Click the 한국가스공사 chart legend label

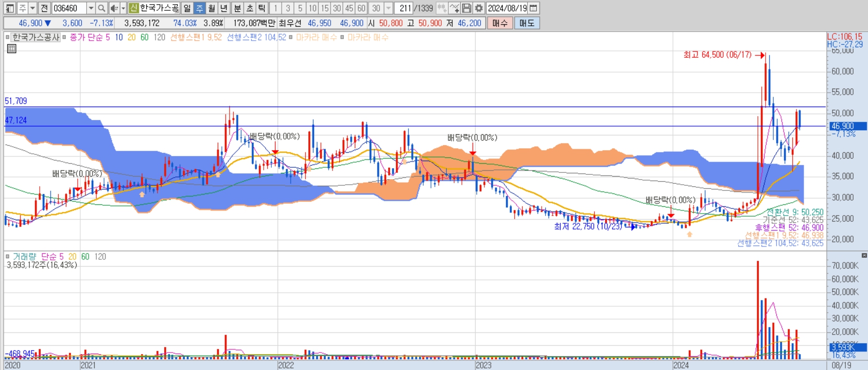click(36, 38)
